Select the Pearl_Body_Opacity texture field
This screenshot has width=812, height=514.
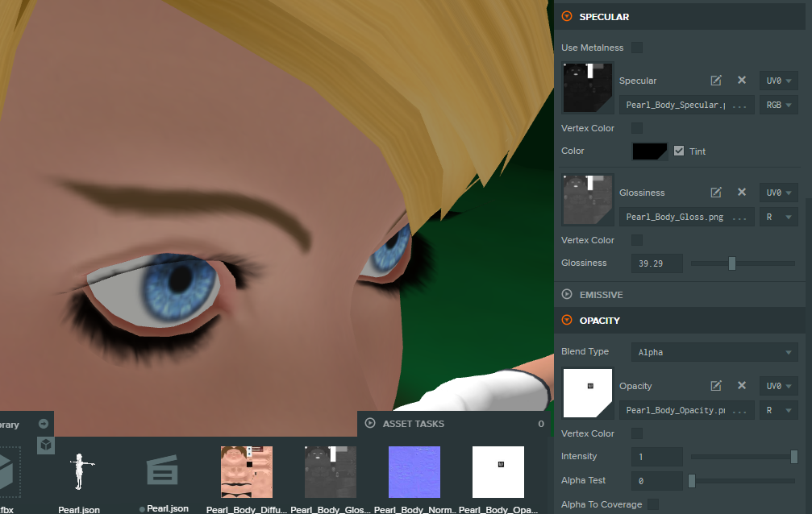pos(687,411)
